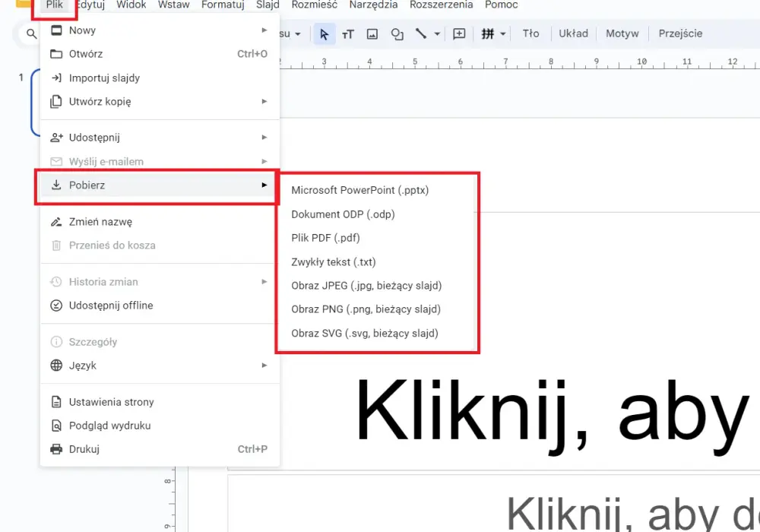This screenshot has width=760, height=532.
Task: Click the gray subtitle placeholder text
Action: (633, 514)
